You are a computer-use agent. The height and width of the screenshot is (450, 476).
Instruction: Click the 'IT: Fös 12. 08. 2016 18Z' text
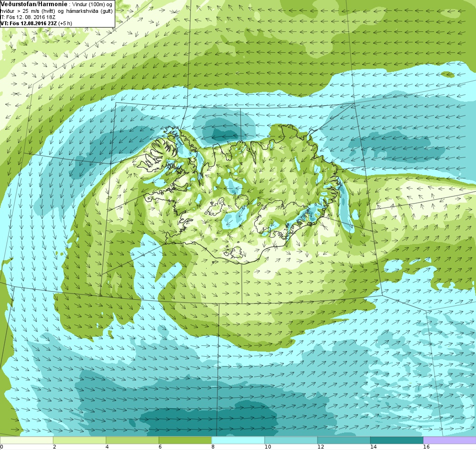(28, 17)
